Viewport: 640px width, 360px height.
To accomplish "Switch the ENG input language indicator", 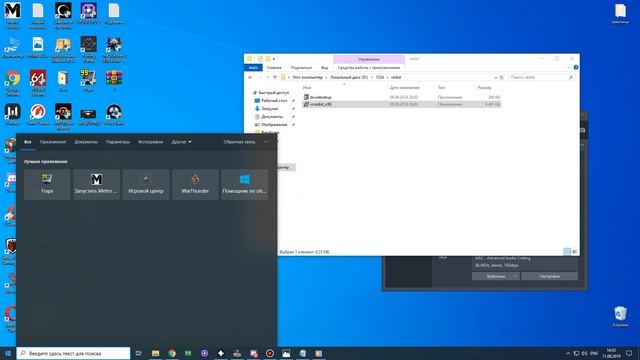I will 594,353.
